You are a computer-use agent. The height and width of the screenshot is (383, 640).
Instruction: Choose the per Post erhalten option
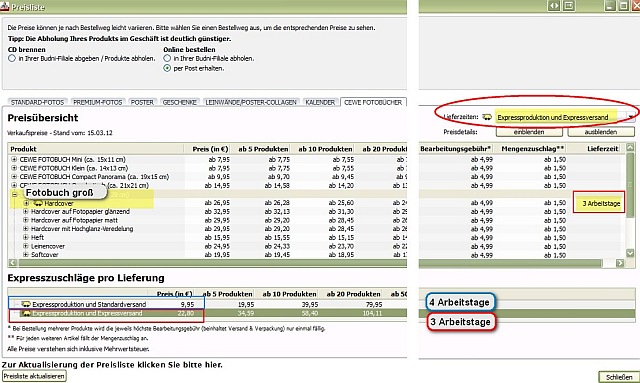167,68
